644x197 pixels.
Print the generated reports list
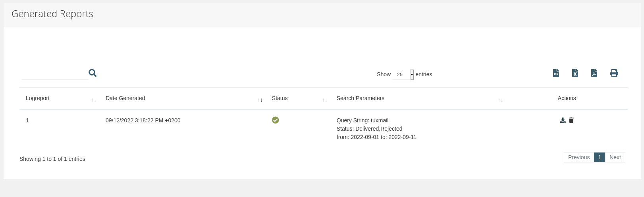[614, 73]
